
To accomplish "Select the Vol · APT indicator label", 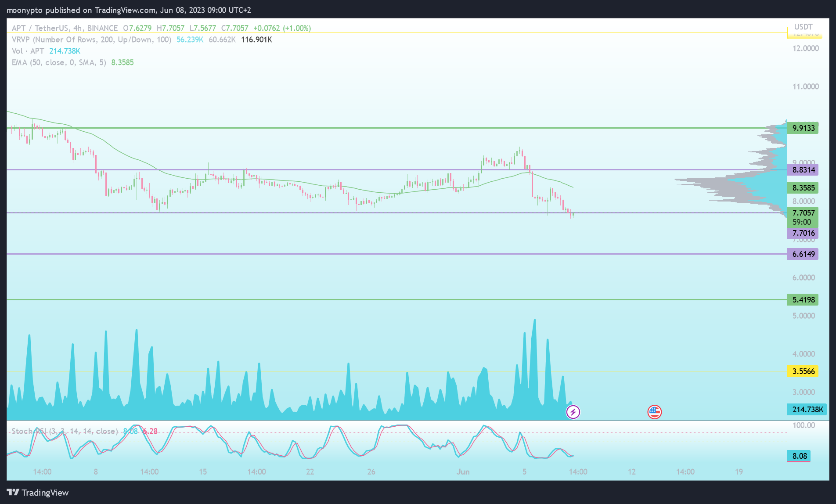I will 28,51.
